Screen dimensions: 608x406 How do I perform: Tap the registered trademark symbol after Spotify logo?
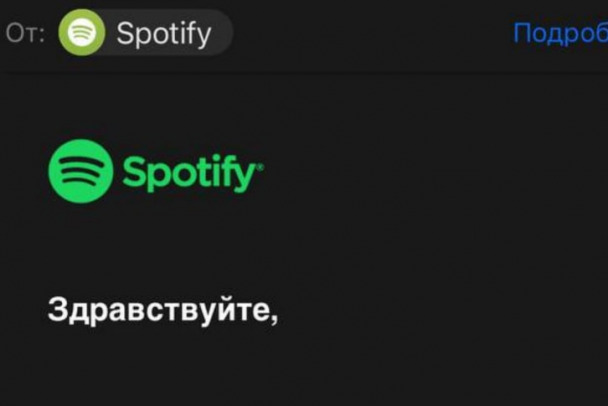pos(260,167)
